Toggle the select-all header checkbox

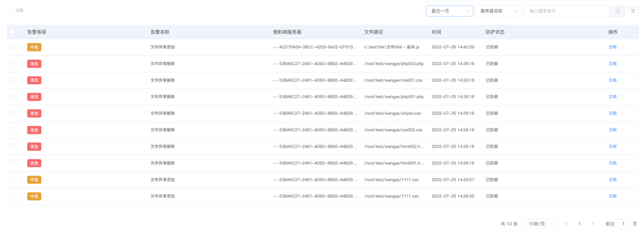tap(13, 32)
